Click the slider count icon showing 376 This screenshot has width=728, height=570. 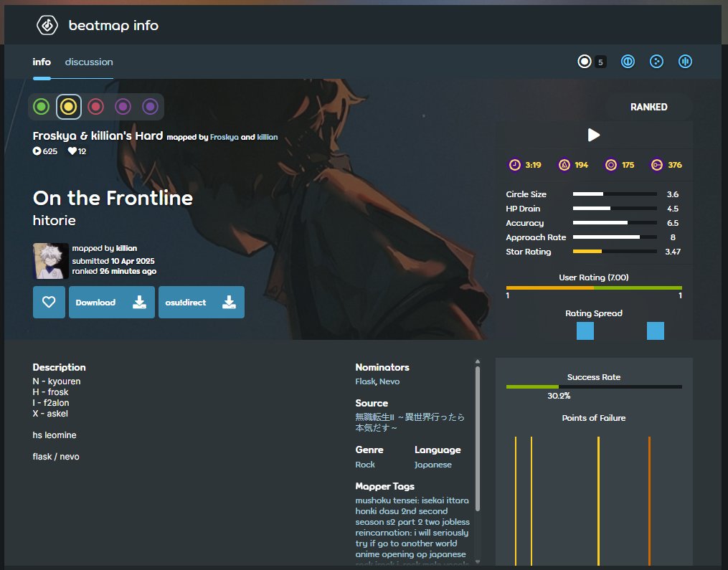tap(657, 165)
